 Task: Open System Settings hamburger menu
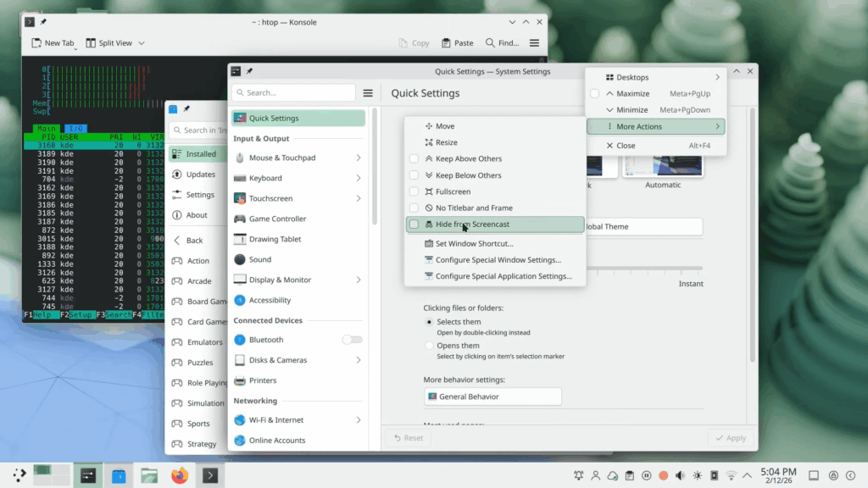368,93
